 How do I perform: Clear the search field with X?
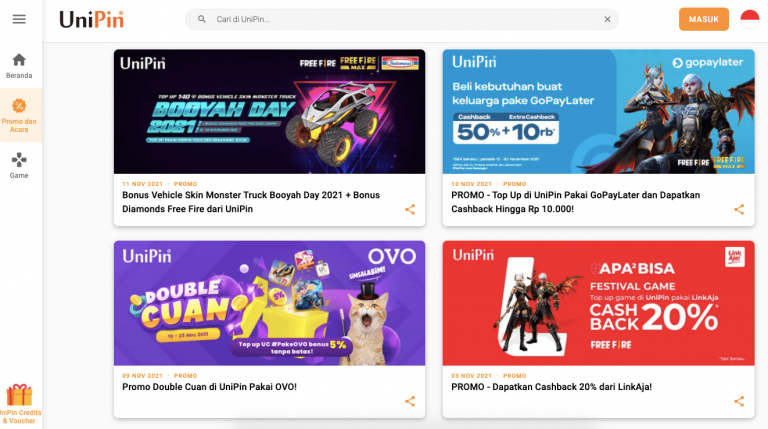point(607,19)
